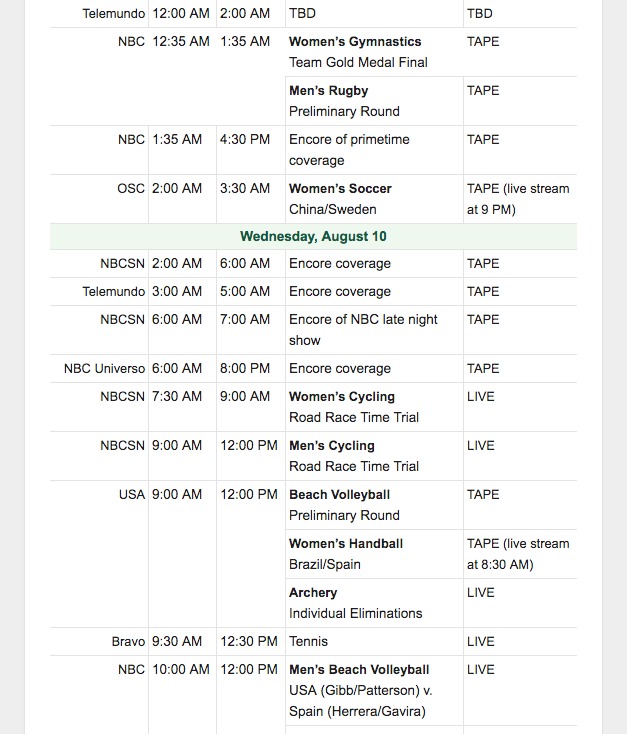Image resolution: width=627 pixels, height=734 pixels.
Task: Click 'TAPE (live stream at 8:30 AM)' cell
Action: 518,554
